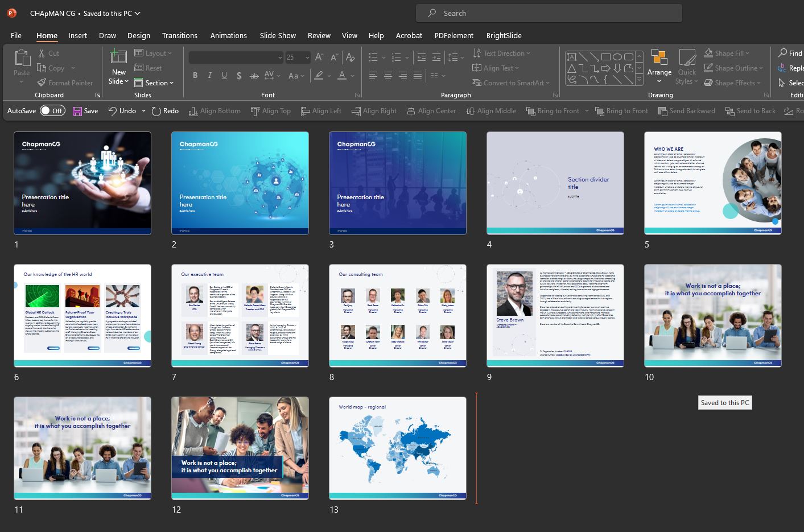This screenshot has height=532, width=804.
Task: Open the File tab
Action: (x=16, y=35)
